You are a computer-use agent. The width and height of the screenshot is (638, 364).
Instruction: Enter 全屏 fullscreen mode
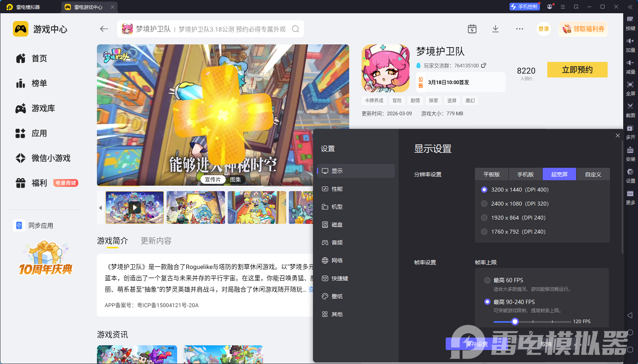630,88
